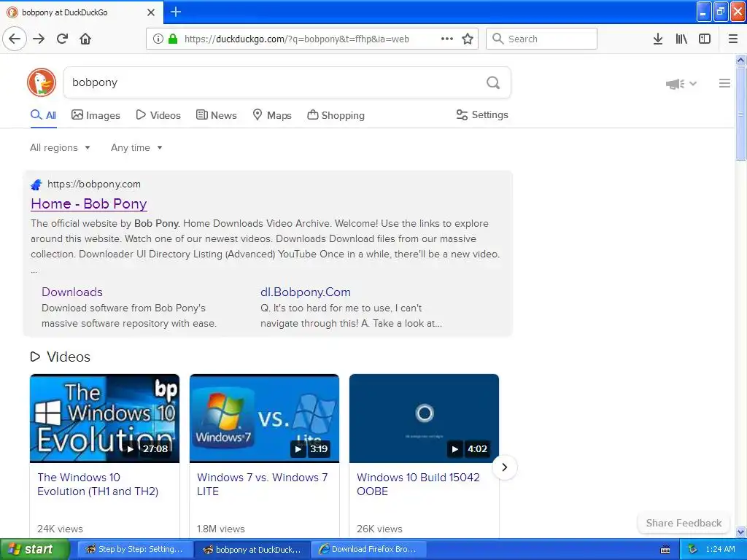747x560 pixels.
Task: Show next videos with carousel arrow
Action: (505, 467)
